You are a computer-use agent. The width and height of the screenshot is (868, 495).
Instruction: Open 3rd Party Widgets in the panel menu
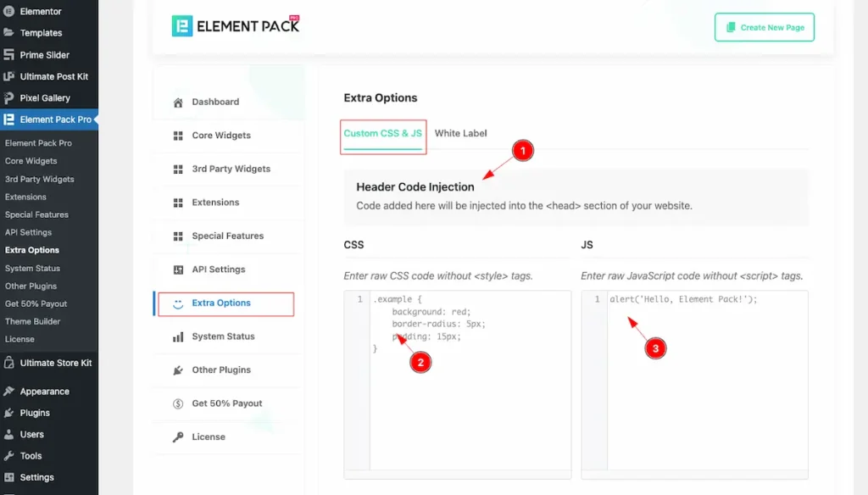(x=231, y=169)
